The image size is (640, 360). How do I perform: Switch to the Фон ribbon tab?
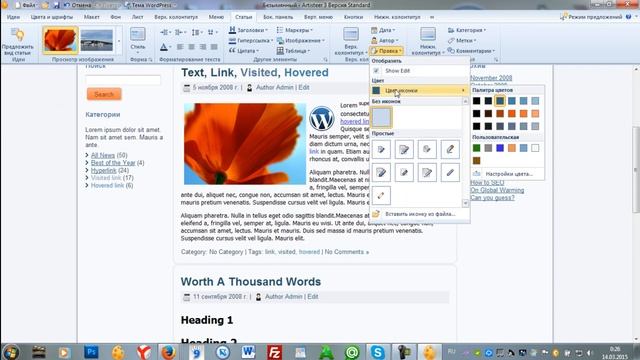(116, 17)
